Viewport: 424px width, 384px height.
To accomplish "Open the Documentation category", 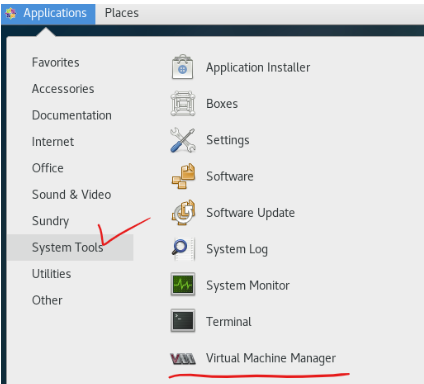I will (x=72, y=115).
